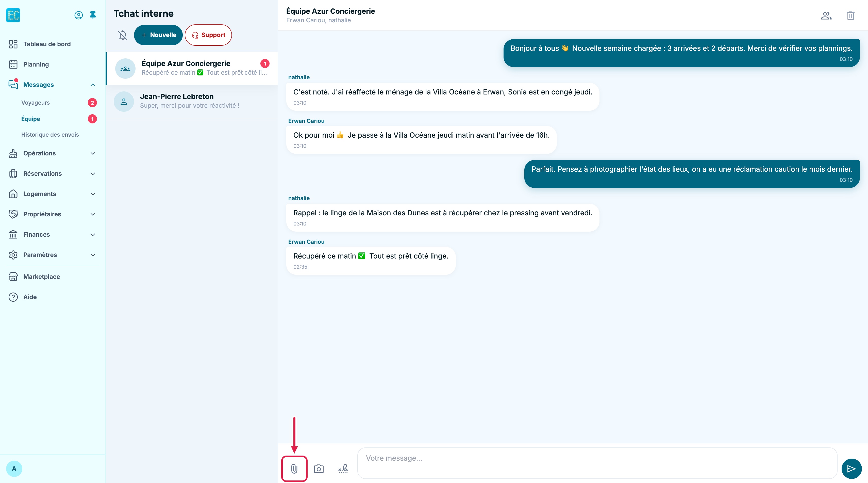This screenshot has height=483, width=868.
Task: Click the Planning calendar icon
Action: click(x=13, y=65)
